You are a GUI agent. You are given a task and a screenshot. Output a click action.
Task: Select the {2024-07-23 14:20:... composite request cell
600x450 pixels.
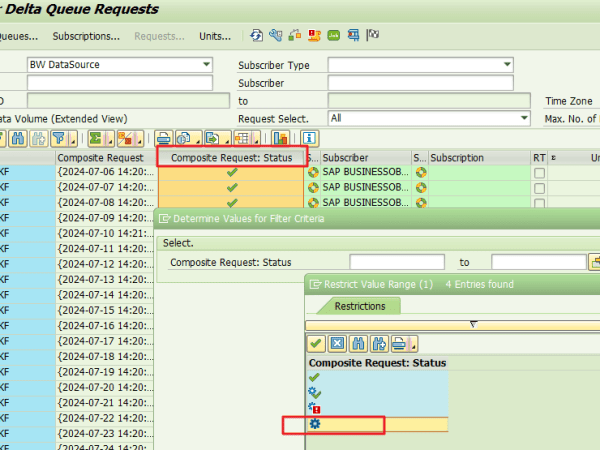pos(105,434)
